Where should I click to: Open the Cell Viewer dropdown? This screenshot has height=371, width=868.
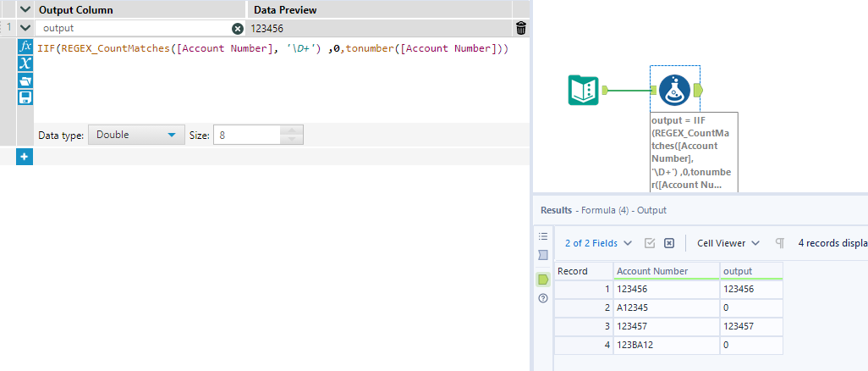[x=728, y=243]
